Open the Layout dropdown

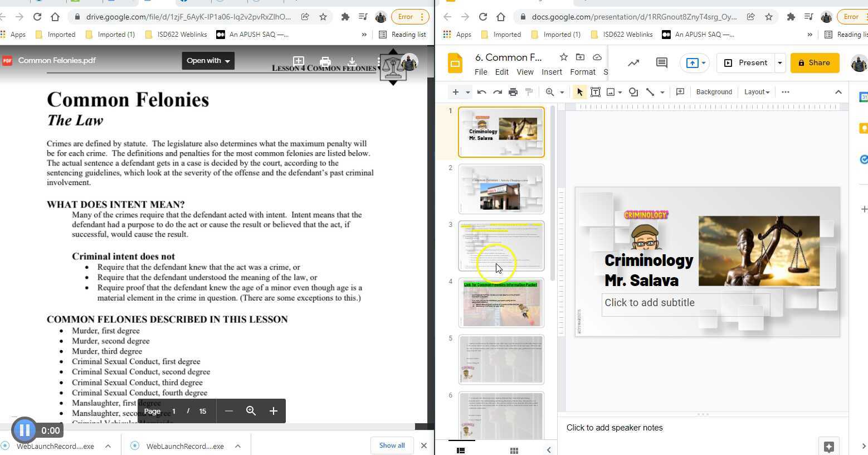tap(757, 92)
